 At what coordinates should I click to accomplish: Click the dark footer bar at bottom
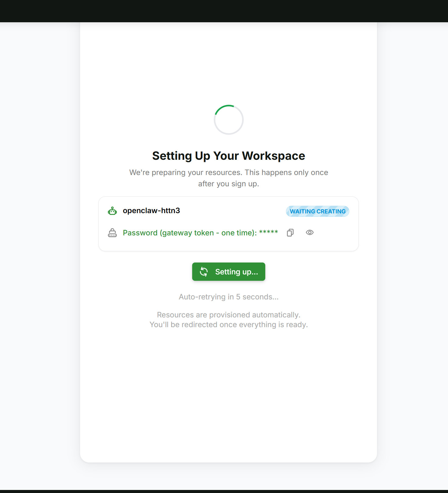point(224,491)
